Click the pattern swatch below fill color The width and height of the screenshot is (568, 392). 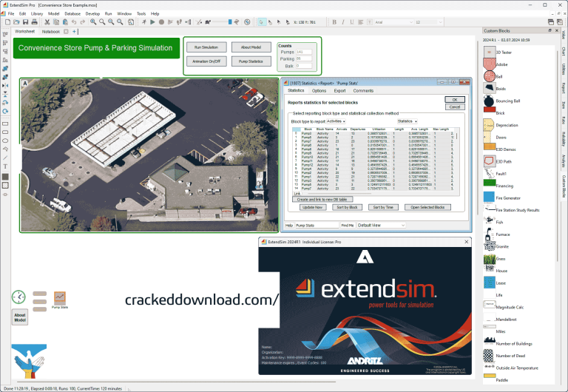pos(5,185)
